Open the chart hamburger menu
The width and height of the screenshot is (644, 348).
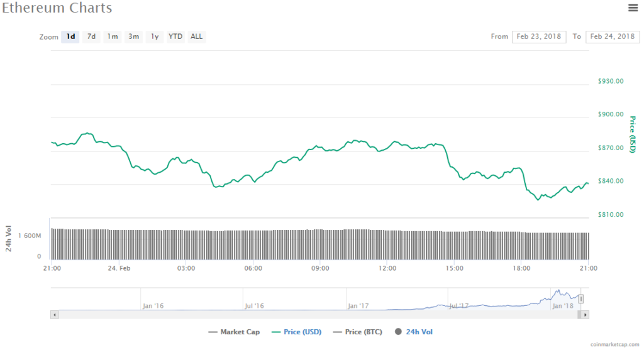(633, 8)
